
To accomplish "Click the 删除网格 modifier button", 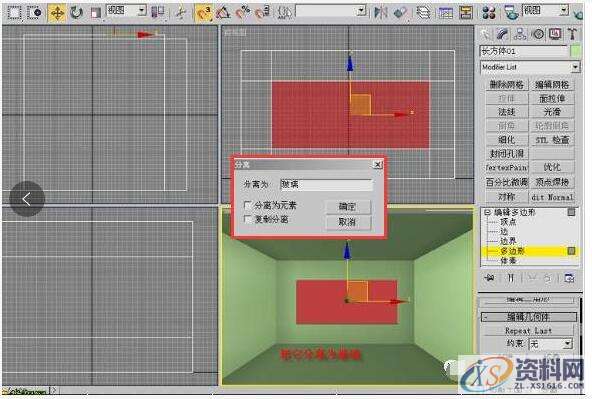I will coord(506,85).
